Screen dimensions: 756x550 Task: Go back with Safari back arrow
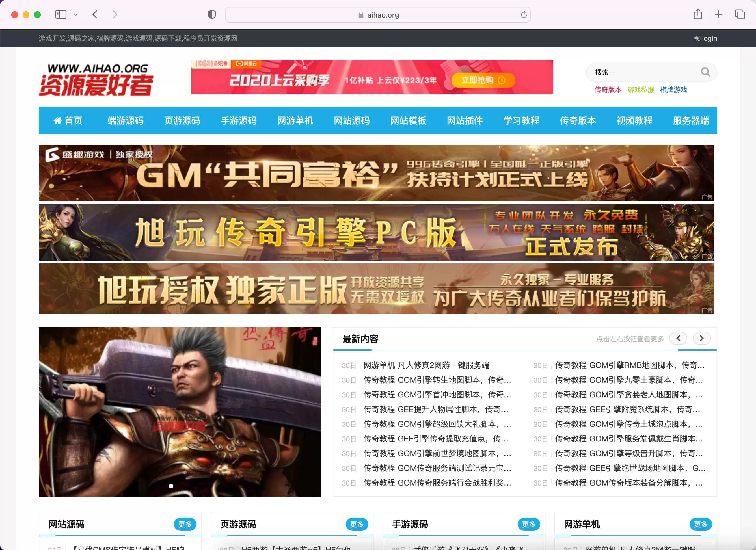click(95, 15)
